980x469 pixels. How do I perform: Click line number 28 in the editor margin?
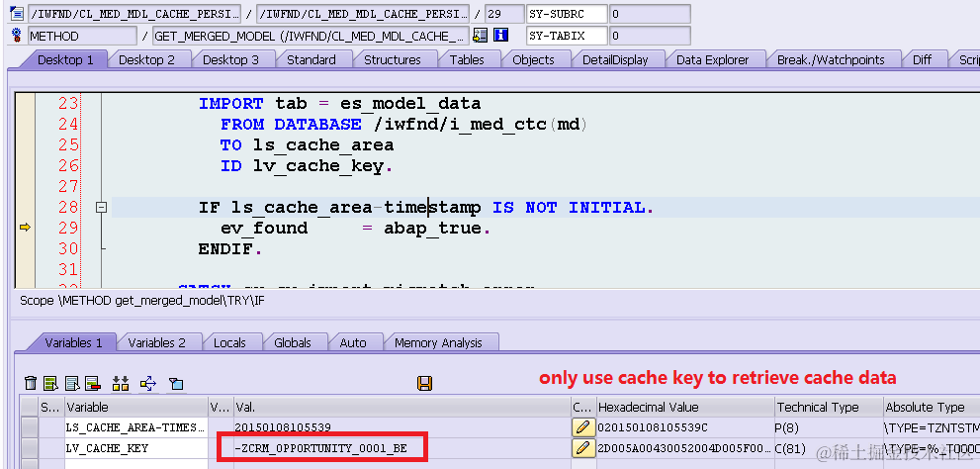(68, 207)
